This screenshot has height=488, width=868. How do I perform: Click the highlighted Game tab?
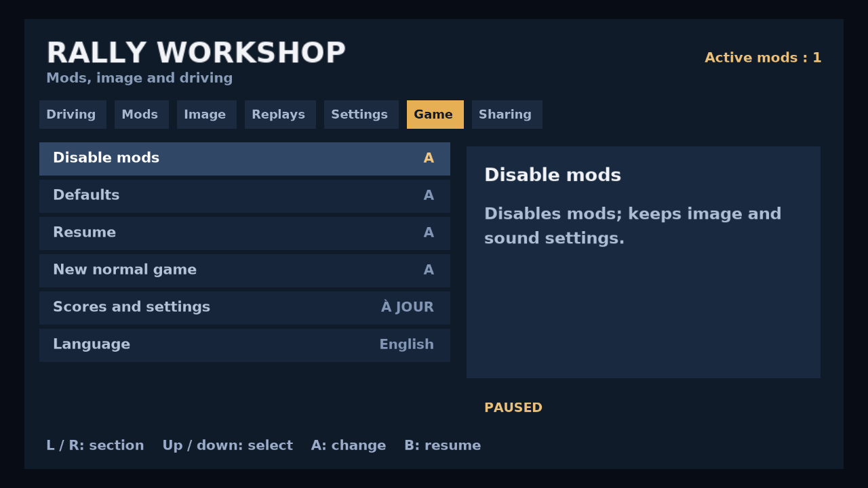tap(435, 115)
